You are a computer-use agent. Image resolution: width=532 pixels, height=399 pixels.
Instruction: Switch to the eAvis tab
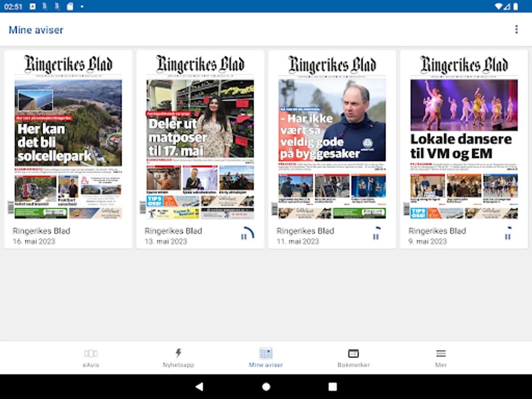(x=91, y=358)
